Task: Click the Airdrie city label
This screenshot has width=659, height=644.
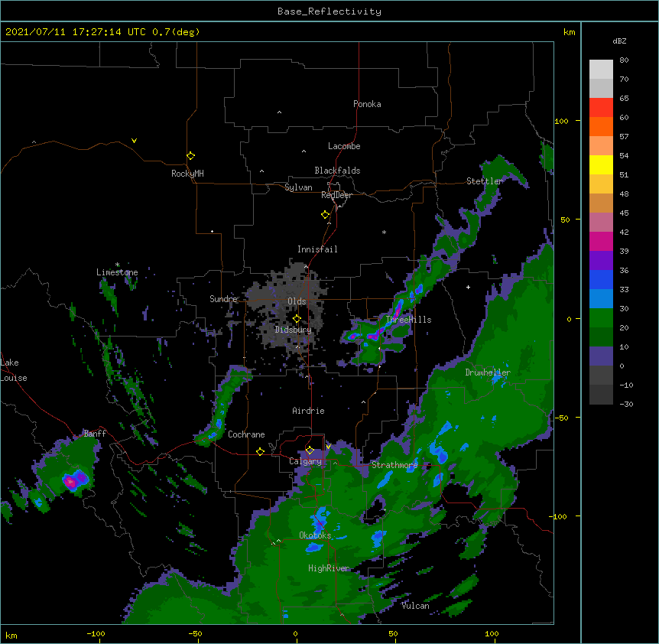Action: [309, 411]
